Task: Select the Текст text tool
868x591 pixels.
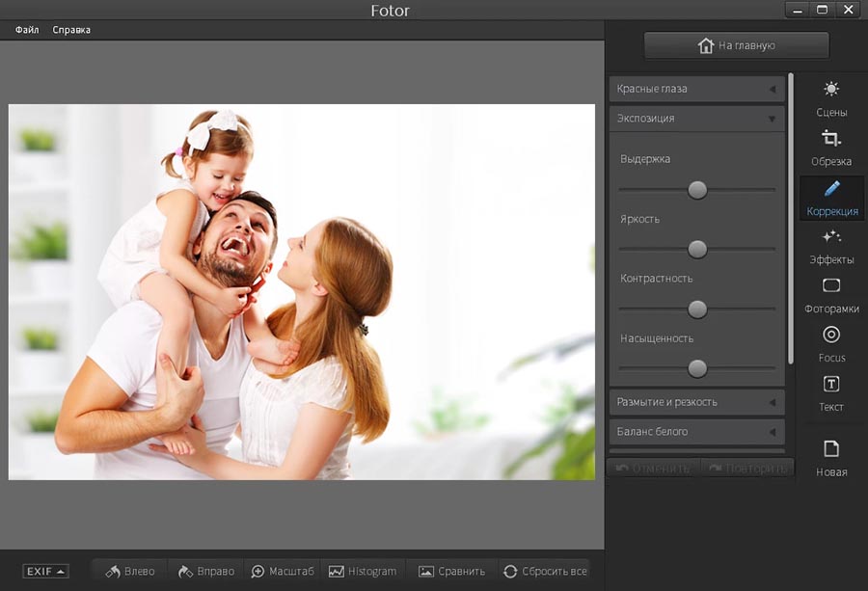Action: tap(831, 385)
